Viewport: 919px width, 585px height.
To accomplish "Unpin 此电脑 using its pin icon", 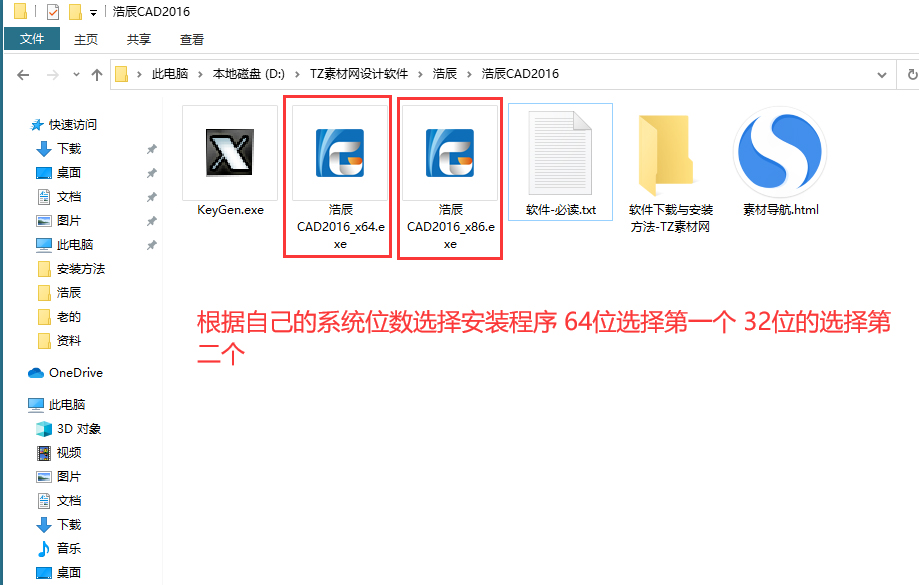I will [x=151, y=245].
